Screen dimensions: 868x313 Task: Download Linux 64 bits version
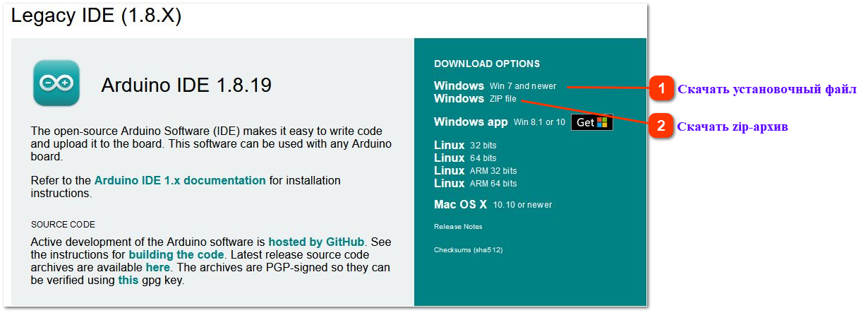(x=465, y=158)
